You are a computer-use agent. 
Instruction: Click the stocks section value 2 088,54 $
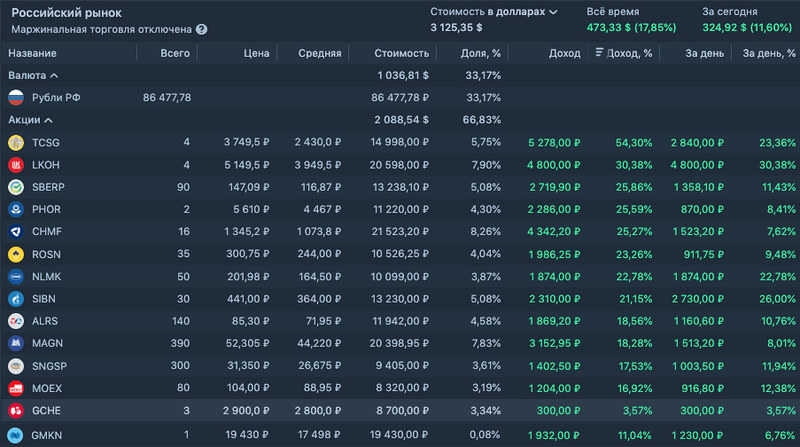tap(402, 120)
